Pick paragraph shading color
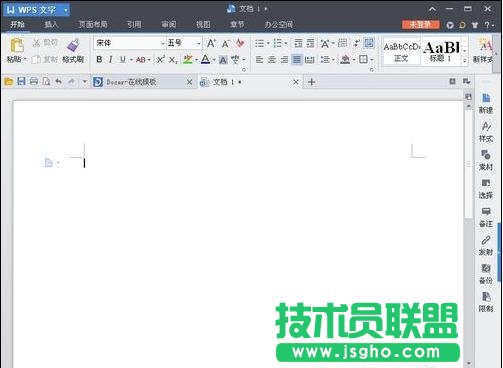 coord(345,60)
